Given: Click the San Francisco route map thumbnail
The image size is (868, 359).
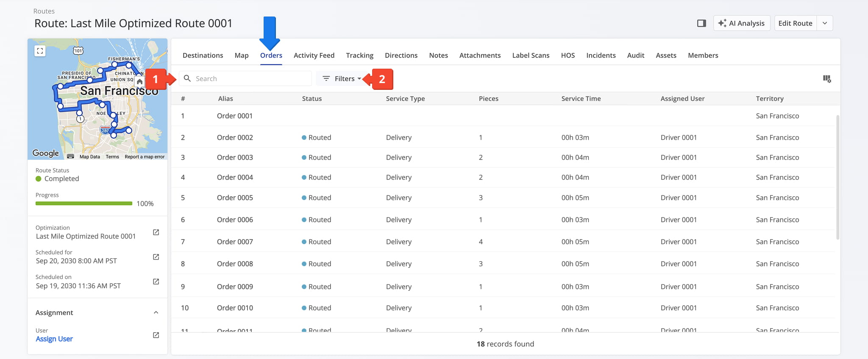Looking at the screenshot, I should (97, 99).
